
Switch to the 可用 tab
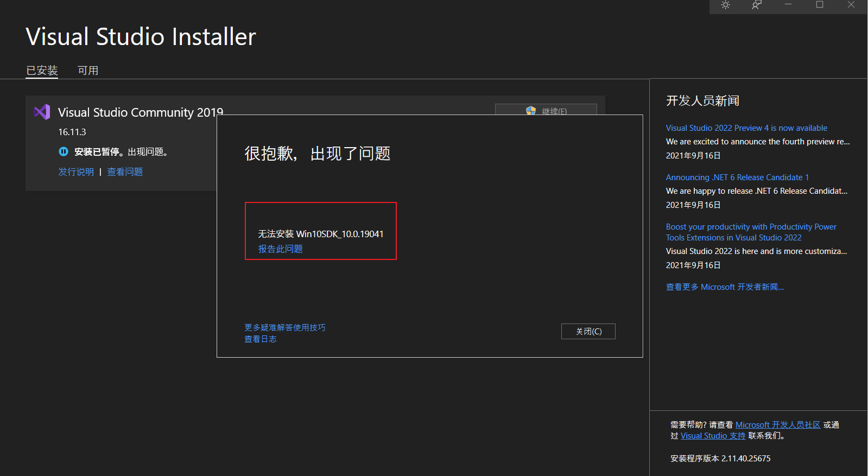(x=88, y=71)
